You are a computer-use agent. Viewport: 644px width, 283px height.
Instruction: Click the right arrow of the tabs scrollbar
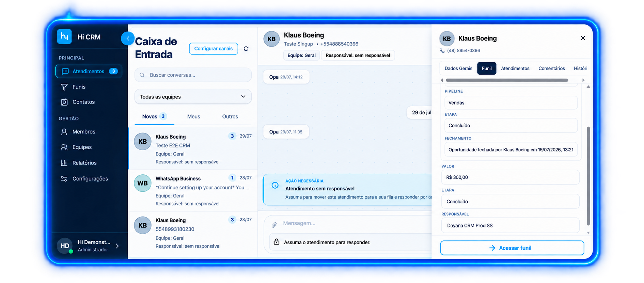583,80
